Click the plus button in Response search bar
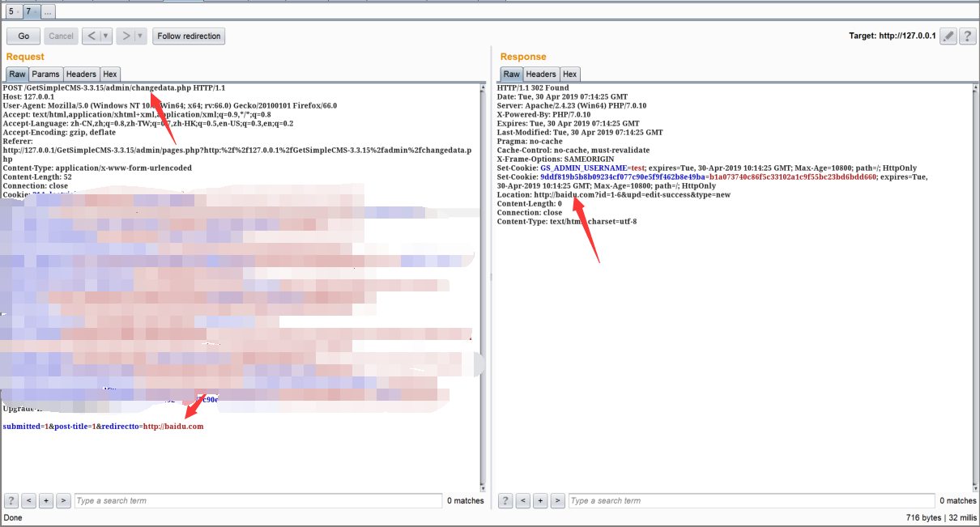Viewport: 980px width, 527px height. [x=539, y=500]
